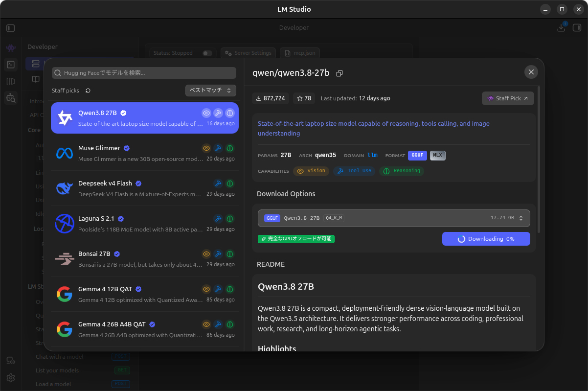
Task: Close the model search dialog
Action: click(x=531, y=72)
